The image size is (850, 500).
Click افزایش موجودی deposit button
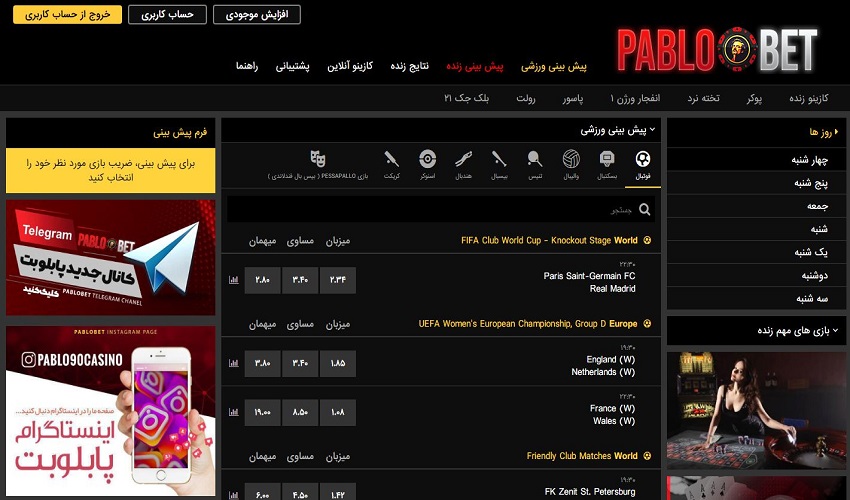[256, 15]
